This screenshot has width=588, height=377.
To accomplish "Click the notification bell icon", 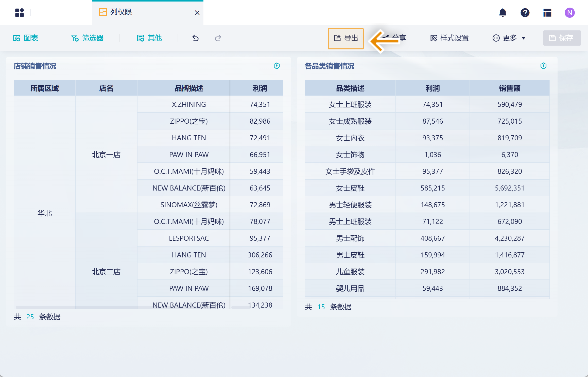I will click(503, 12).
